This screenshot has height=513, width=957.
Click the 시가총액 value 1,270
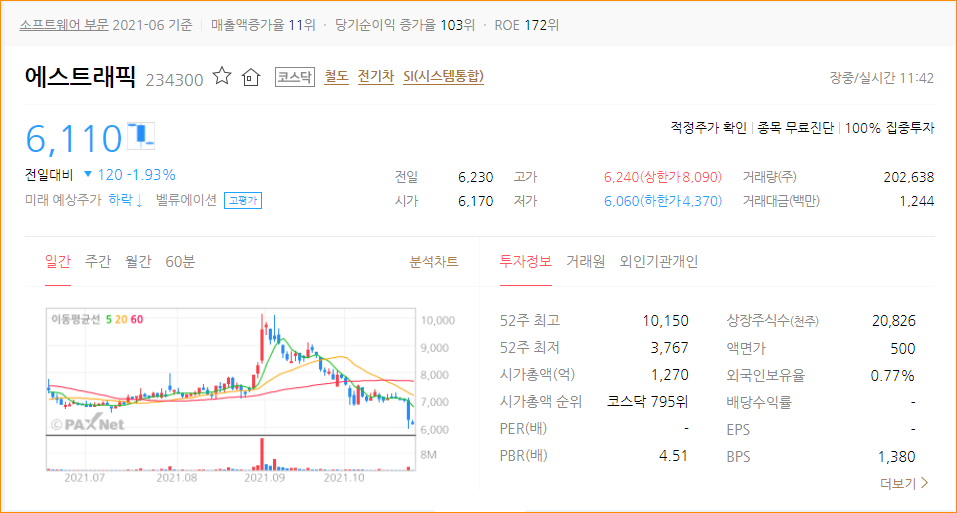click(x=670, y=375)
